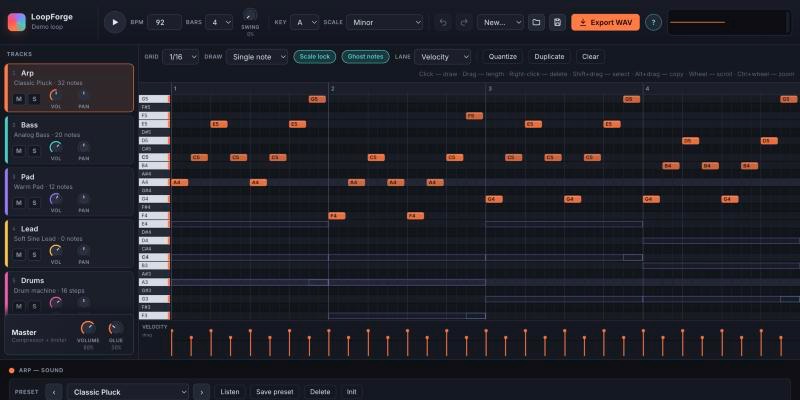Click the G5 piano key
800x400 pixels.
click(x=154, y=99)
